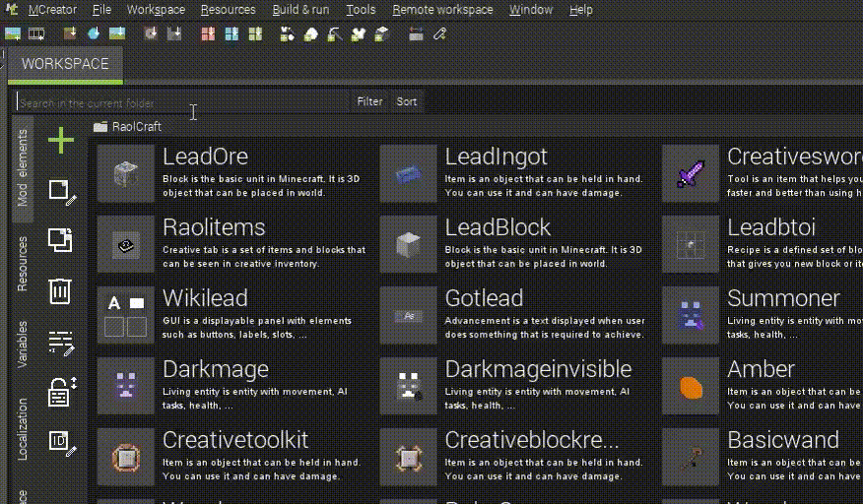
Task: Click the trash delete element icon
Action: point(60,290)
